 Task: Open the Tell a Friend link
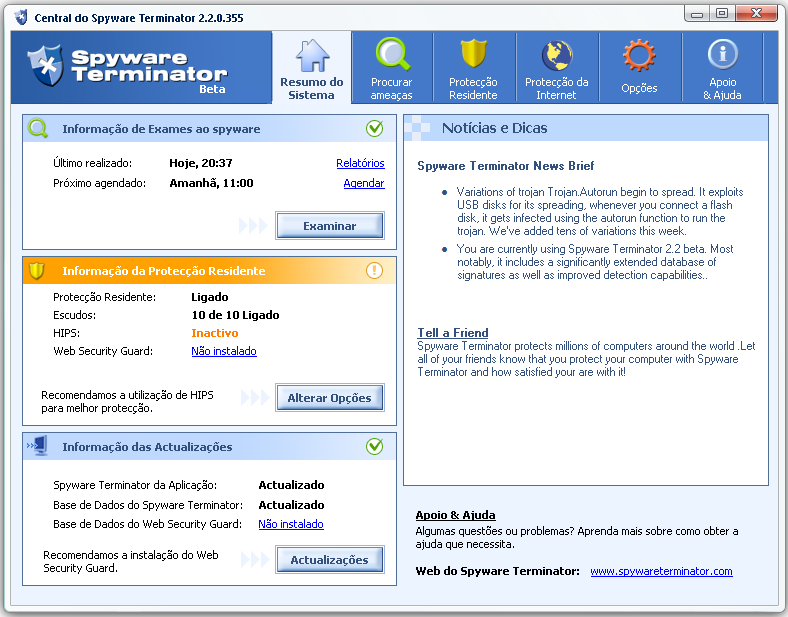tap(453, 333)
